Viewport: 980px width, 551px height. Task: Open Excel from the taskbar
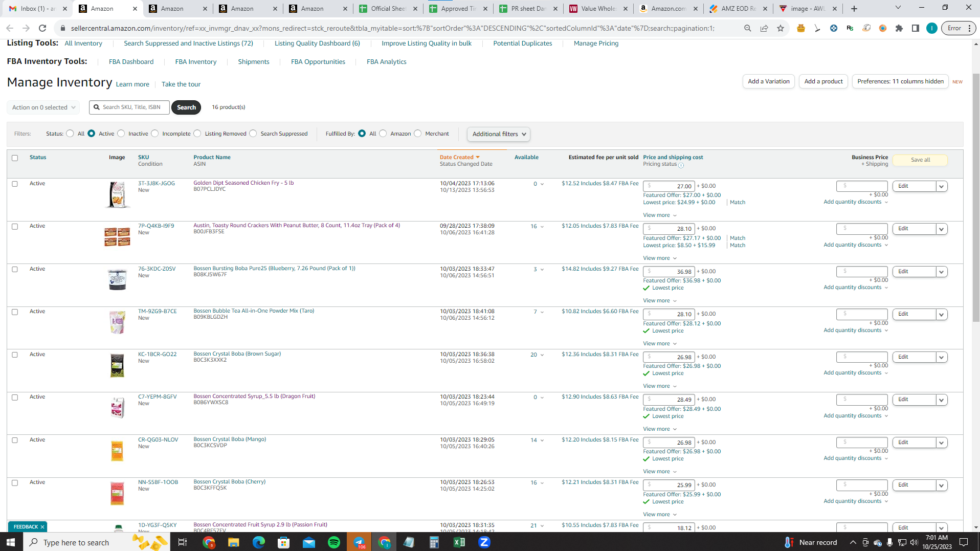tap(459, 542)
